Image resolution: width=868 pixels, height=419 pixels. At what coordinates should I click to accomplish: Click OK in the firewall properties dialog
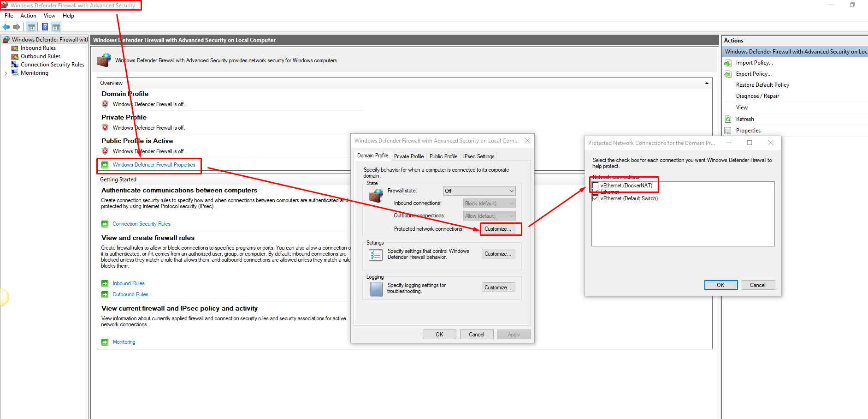point(439,335)
